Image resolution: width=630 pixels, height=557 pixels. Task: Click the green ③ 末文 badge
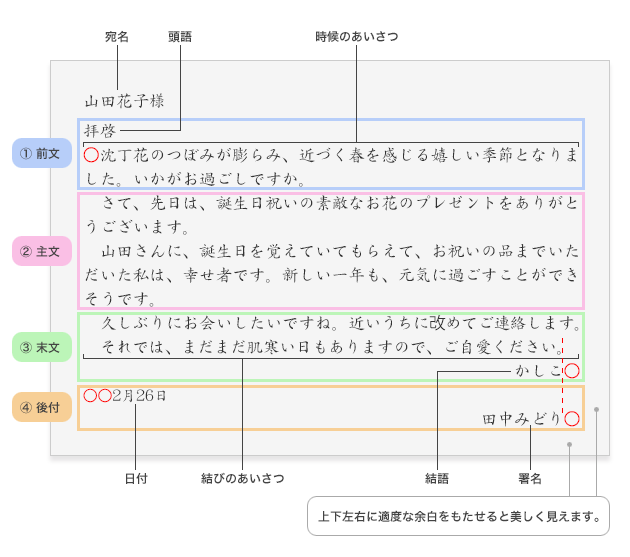point(41,348)
